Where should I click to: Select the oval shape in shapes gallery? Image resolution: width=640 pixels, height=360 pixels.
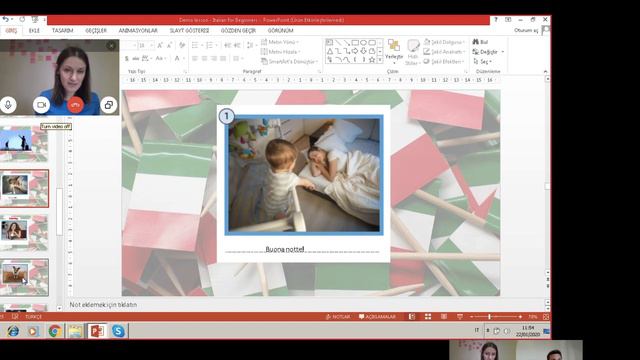click(363, 42)
